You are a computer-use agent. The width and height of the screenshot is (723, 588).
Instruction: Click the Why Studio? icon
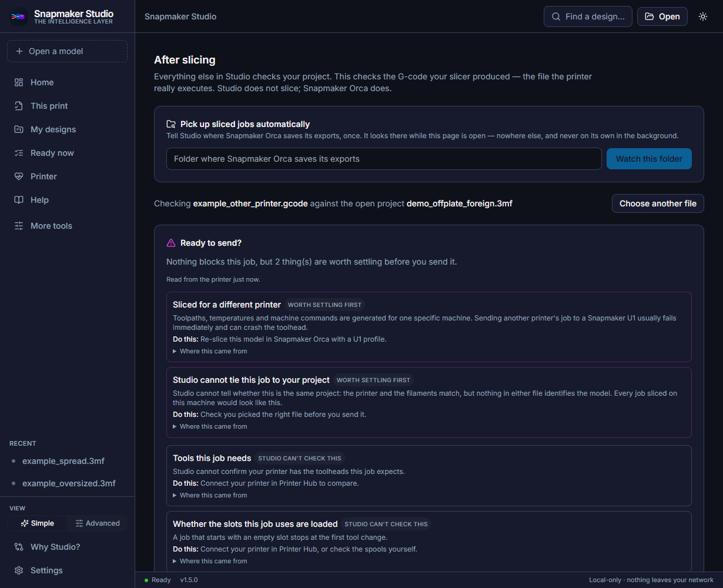pyautogui.click(x=19, y=547)
